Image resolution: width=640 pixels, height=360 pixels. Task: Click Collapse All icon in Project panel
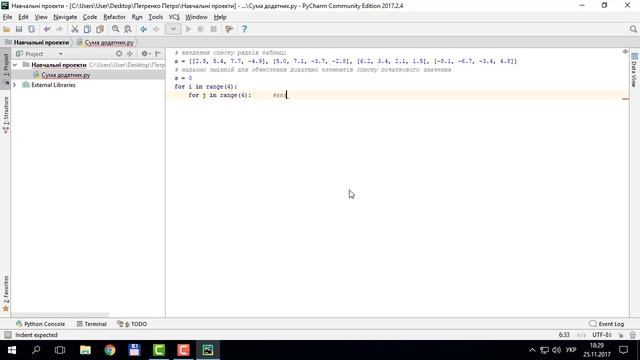pos(130,54)
